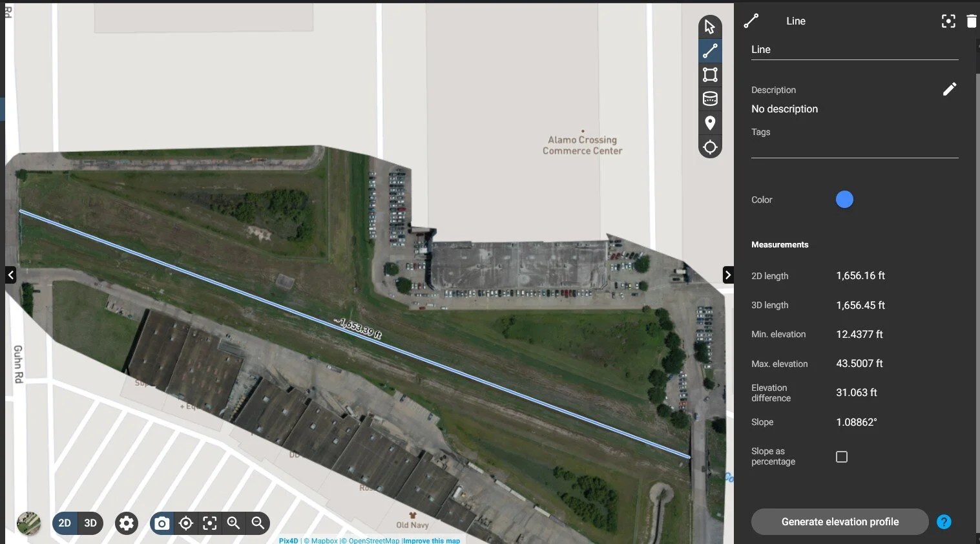
Task: Switch the map view to 3D
Action: tap(90, 523)
